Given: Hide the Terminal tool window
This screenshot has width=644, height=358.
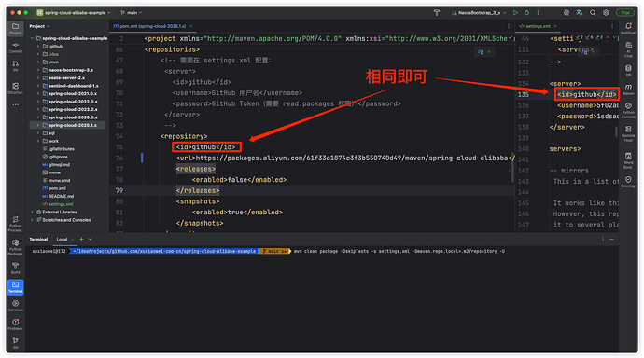Looking at the screenshot, I should pyautogui.click(x=612, y=239).
